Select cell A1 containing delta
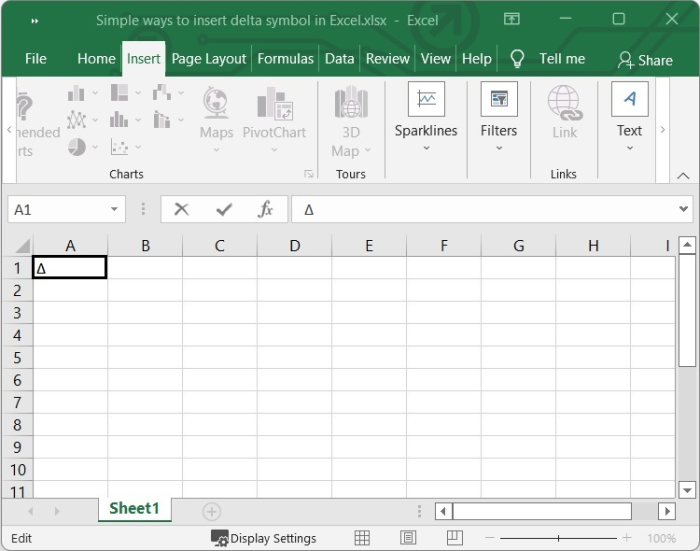The height and width of the screenshot is (551, 700). [x=70, y=267]
